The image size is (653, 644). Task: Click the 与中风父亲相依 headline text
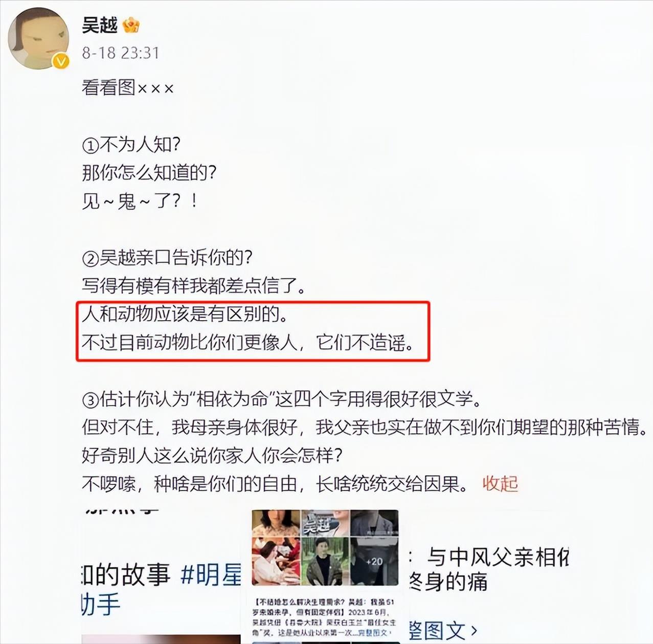(x=498, y=557)
